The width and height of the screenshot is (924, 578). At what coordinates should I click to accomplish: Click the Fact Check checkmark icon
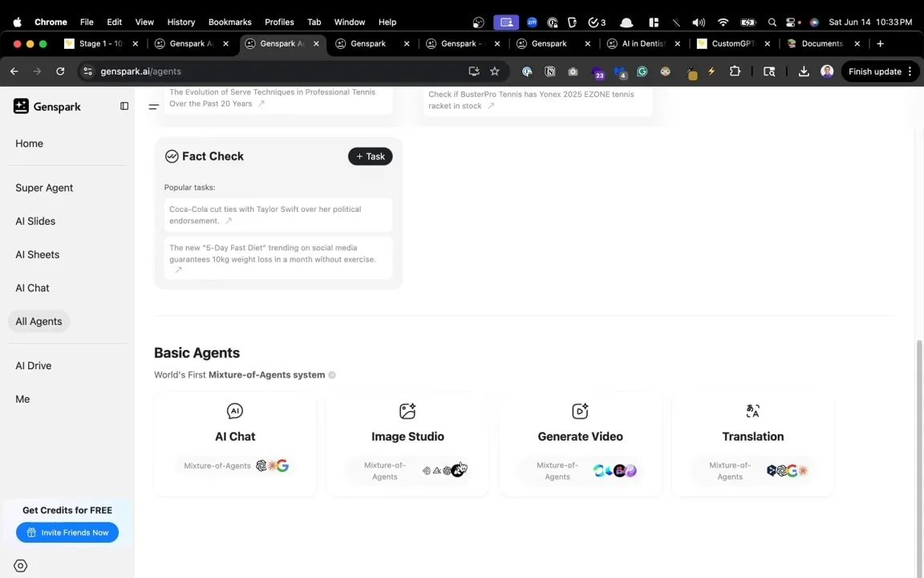click(x=172, y=156)
